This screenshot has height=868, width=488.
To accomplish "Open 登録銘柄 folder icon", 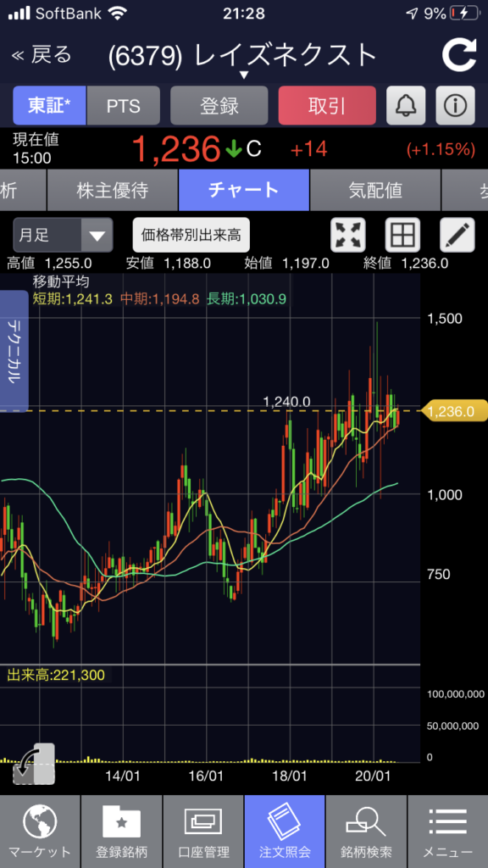I will click(121, 832).
